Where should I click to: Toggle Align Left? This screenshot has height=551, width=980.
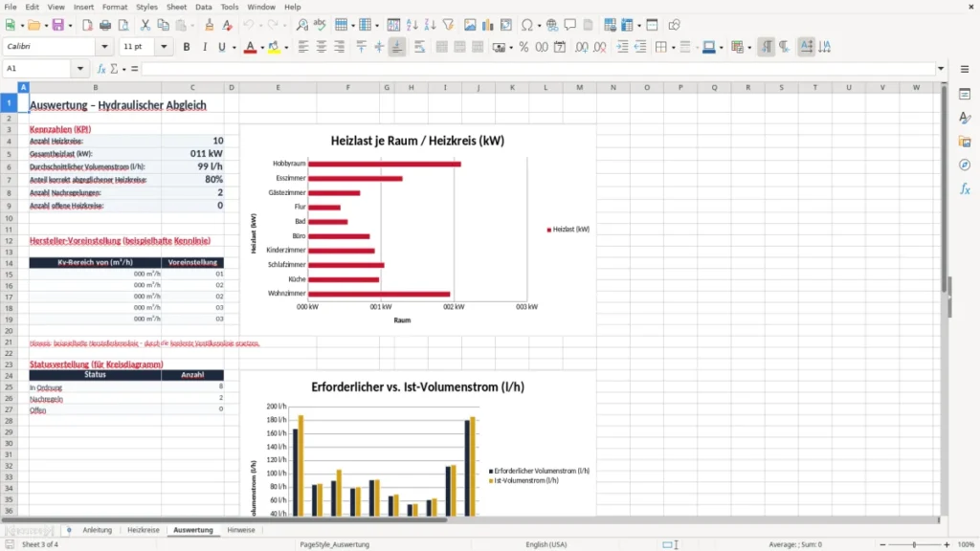click(303, 47)
